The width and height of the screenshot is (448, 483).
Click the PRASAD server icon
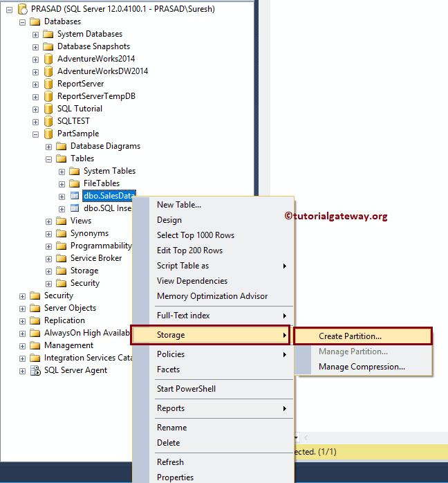(22, 9)
